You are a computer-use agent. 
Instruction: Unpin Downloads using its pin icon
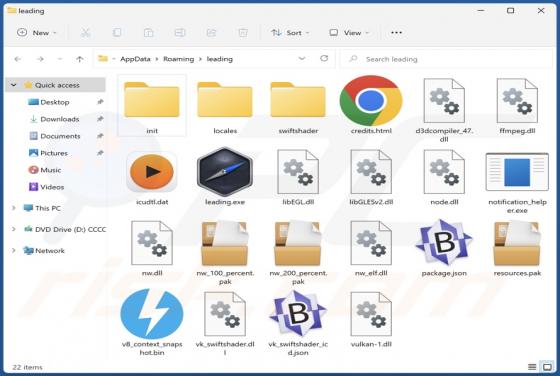coord(100,119)
